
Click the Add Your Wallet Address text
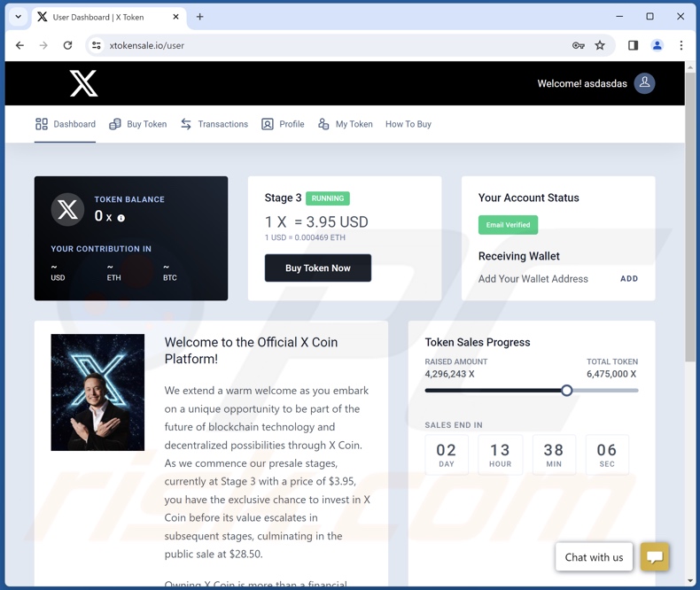pos(533,278)
